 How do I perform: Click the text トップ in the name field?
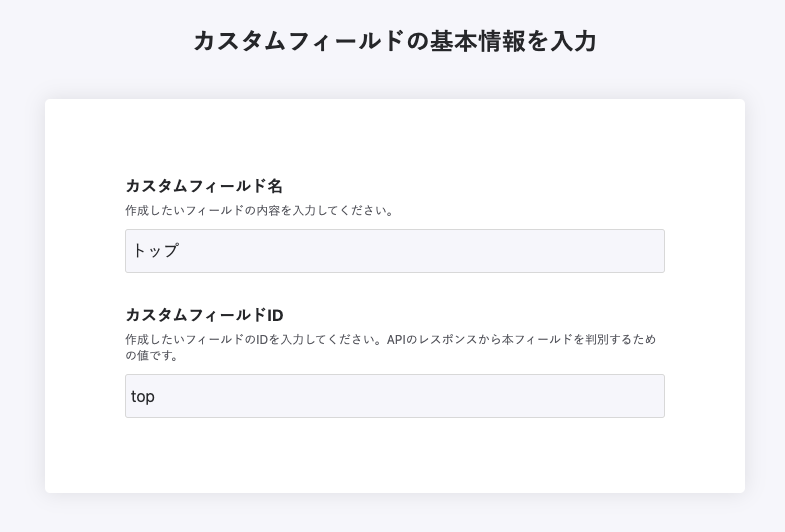155,251
